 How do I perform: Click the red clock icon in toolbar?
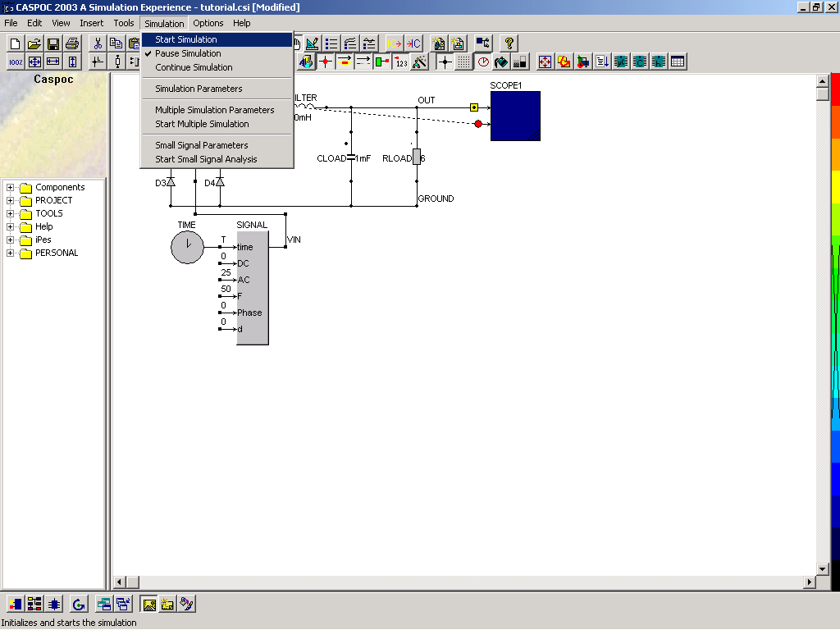click(483, 62)
